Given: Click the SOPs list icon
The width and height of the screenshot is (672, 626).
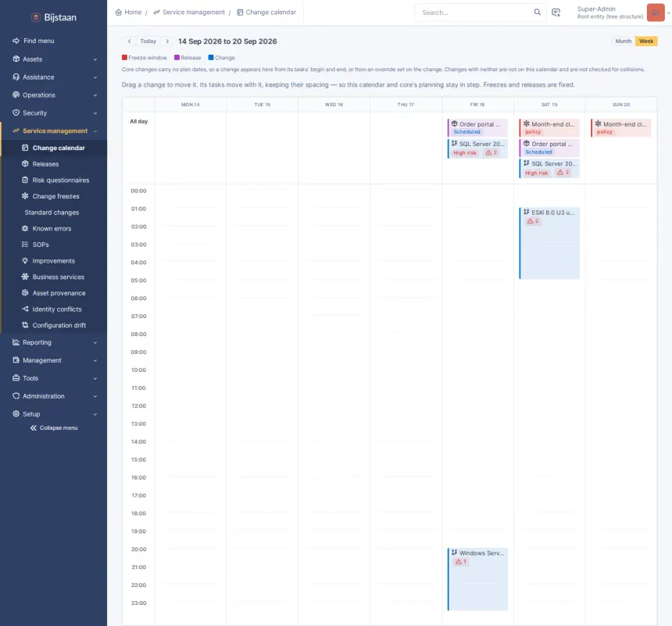Looking at the screenshot, I should pos(25,245).
